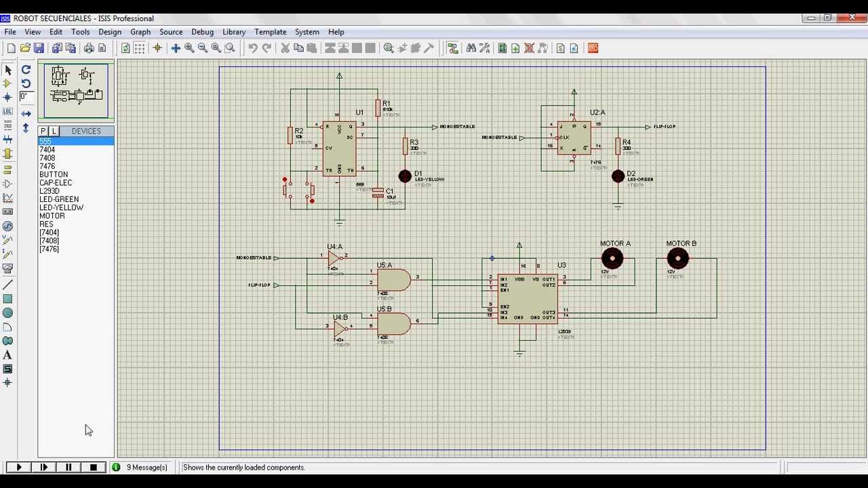This screenshot has height=488, width=868.
Task: Launch the ARES netlist transfer
Action: coord(593,48)
